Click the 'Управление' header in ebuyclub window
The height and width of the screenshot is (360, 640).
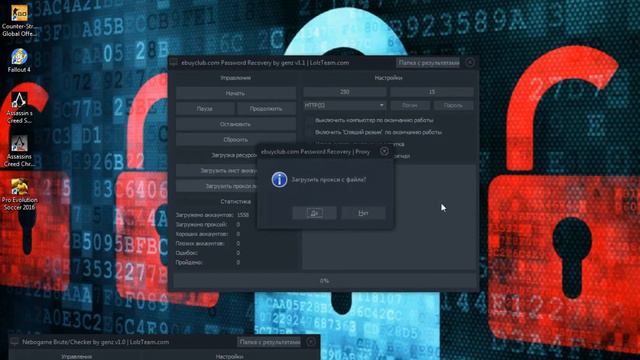tap(236, 78)
